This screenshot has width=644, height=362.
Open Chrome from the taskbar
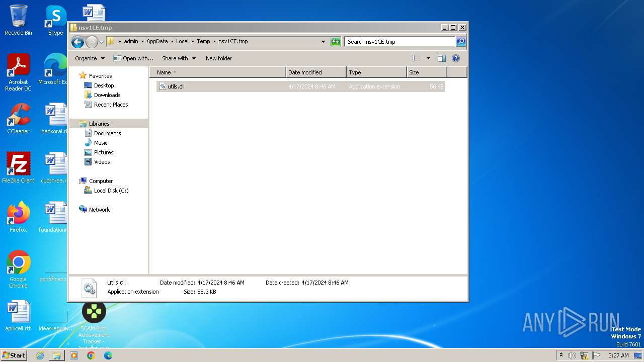[91, 355]
